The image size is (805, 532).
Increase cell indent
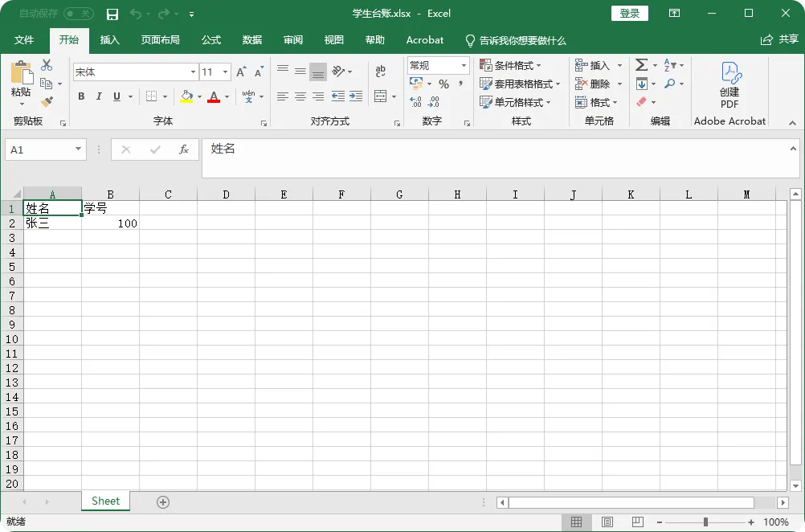356,96
